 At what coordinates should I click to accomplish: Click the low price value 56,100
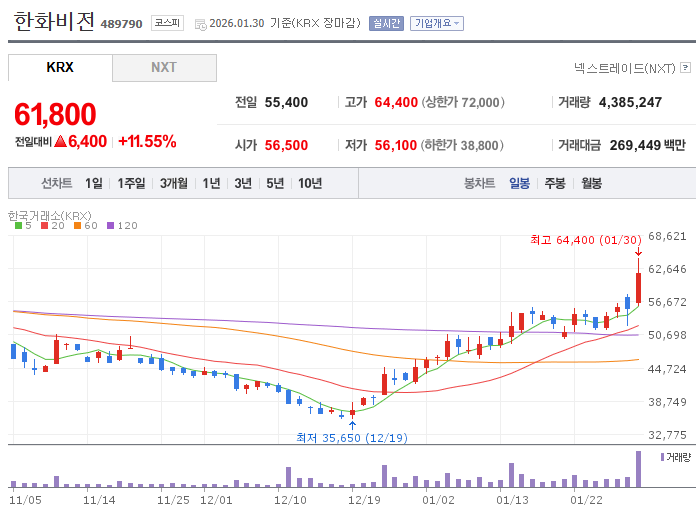395,145
